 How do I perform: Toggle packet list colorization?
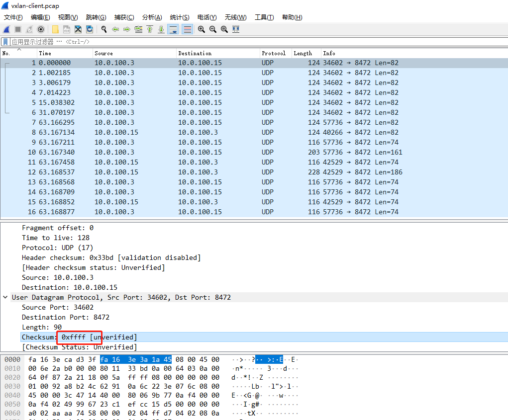[x=187, y=29]
